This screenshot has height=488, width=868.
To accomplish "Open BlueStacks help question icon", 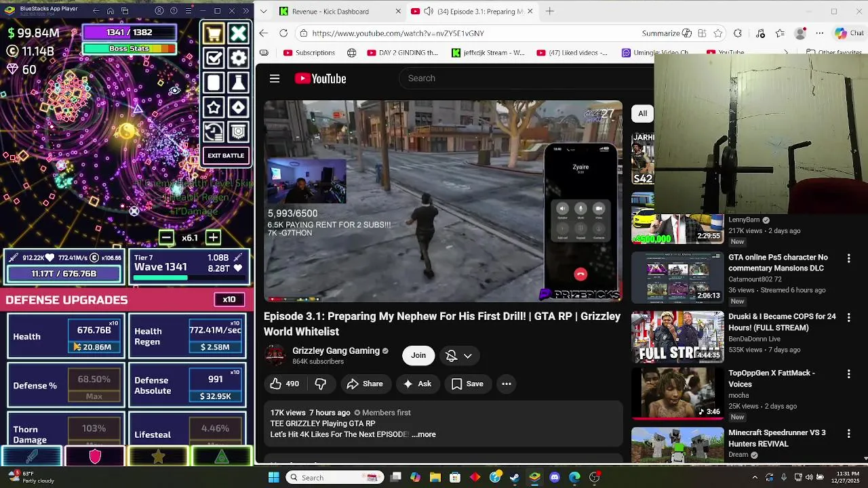I will point(174,11).
